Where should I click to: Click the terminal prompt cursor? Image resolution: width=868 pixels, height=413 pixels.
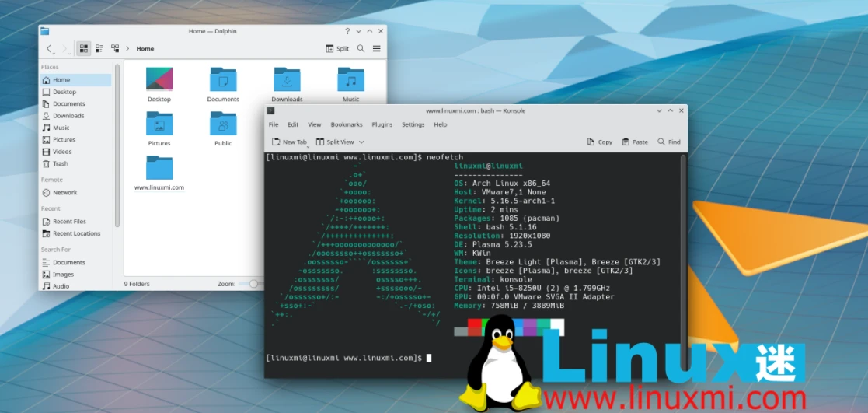coord(428,358)
